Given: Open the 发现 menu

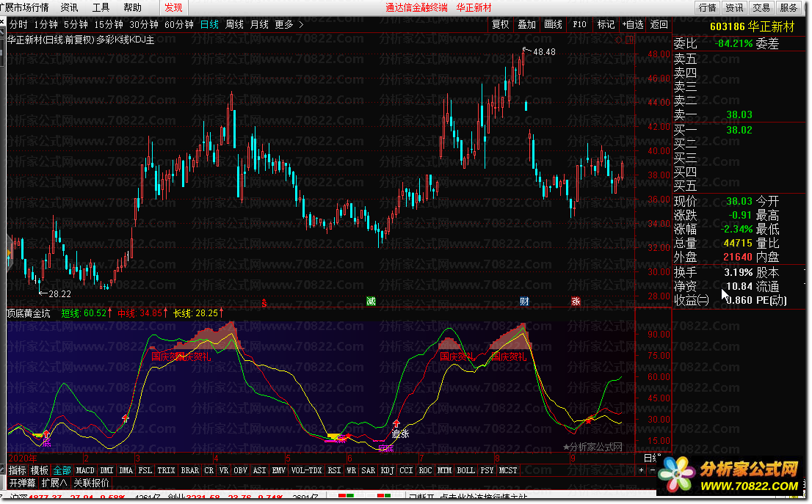Looking at the screenshot, I should coord(173,7).
